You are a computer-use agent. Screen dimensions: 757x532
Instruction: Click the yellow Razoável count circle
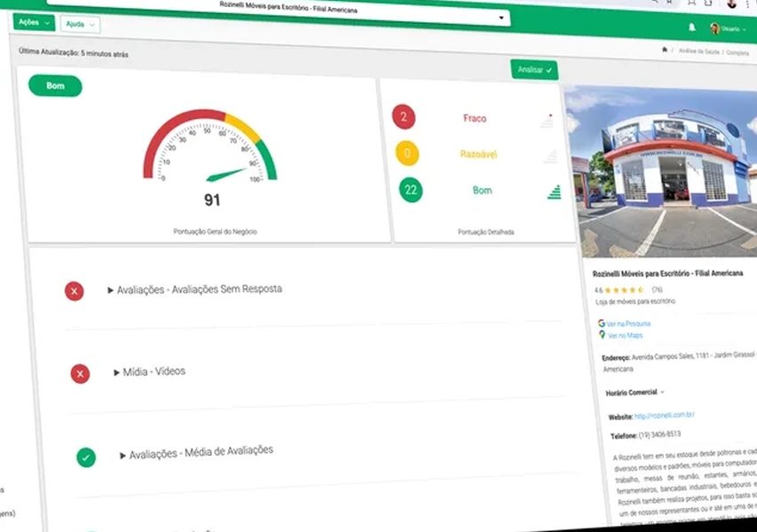pos(407,153)
